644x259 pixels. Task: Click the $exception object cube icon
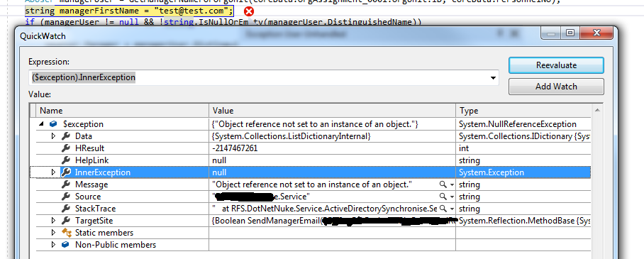(53, 124)
